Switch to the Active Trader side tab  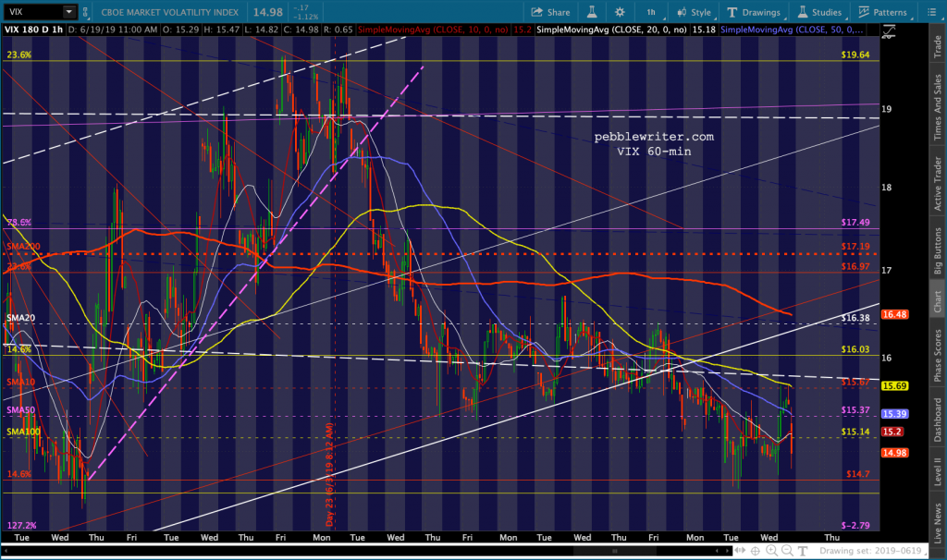[938, 184]
